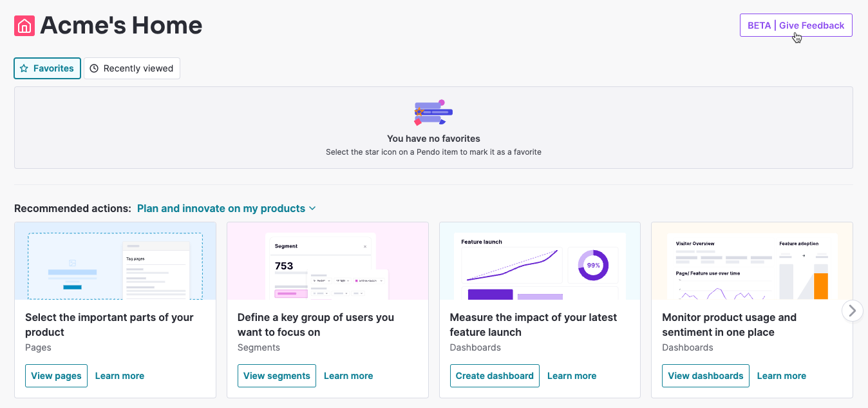Click Learn more on the Segments card

[348, 375]
